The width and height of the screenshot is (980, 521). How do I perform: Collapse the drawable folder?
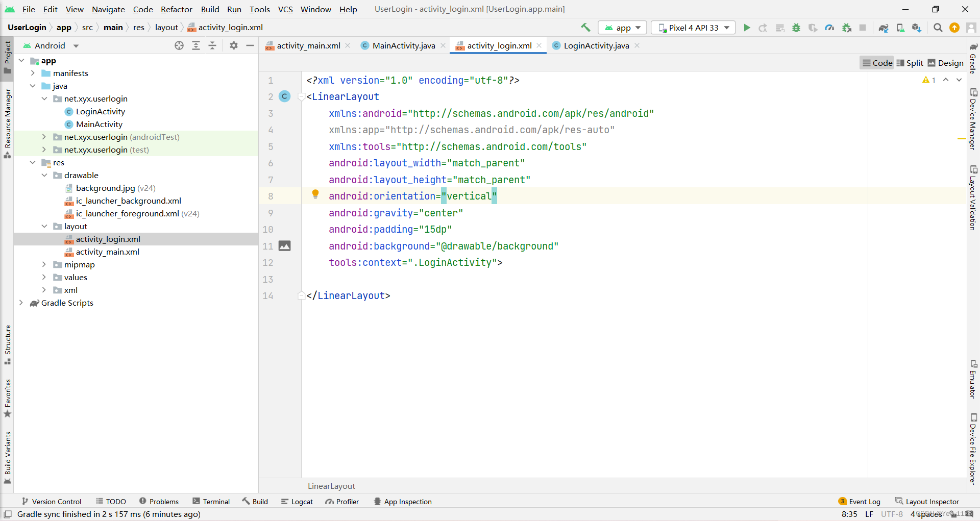pos(44,175)
